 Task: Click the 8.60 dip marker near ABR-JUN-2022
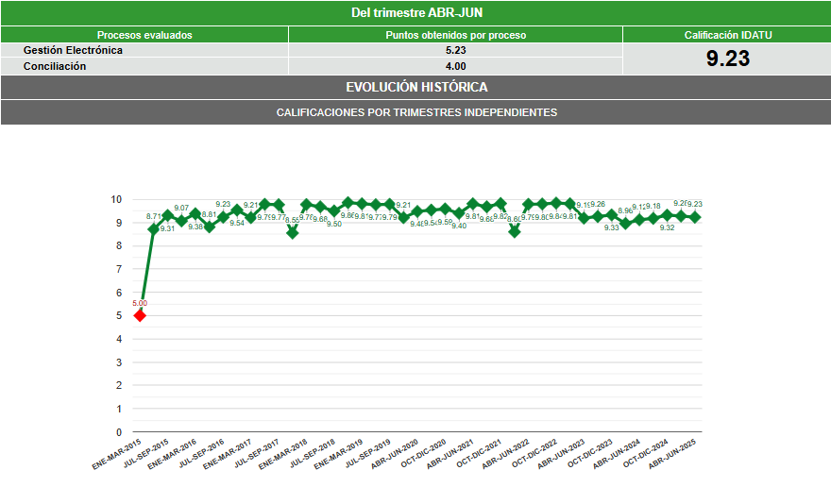(x=515, y=231)
